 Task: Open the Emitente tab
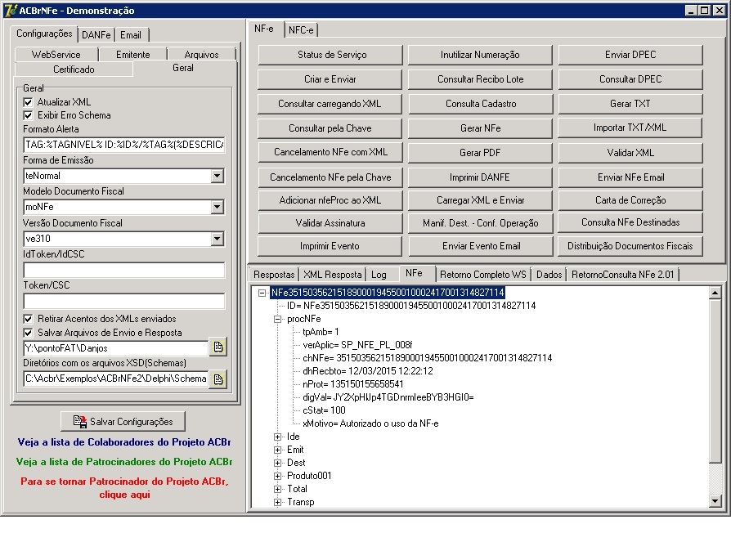point(132,55)
